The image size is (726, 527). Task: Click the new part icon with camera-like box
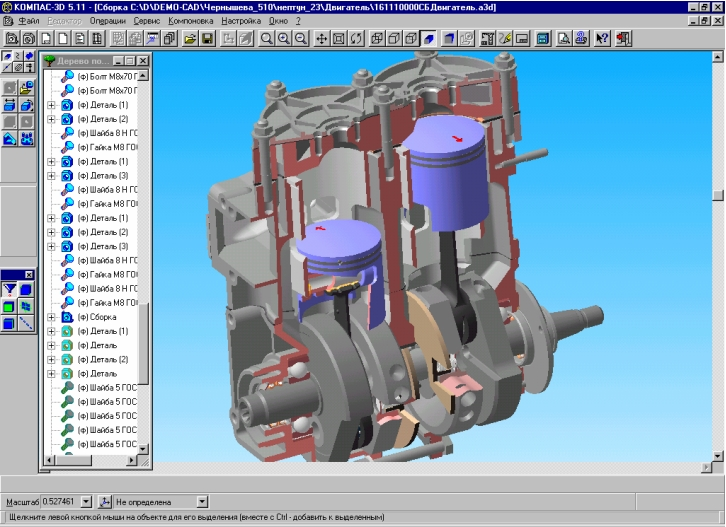click(x=29, y=38)
